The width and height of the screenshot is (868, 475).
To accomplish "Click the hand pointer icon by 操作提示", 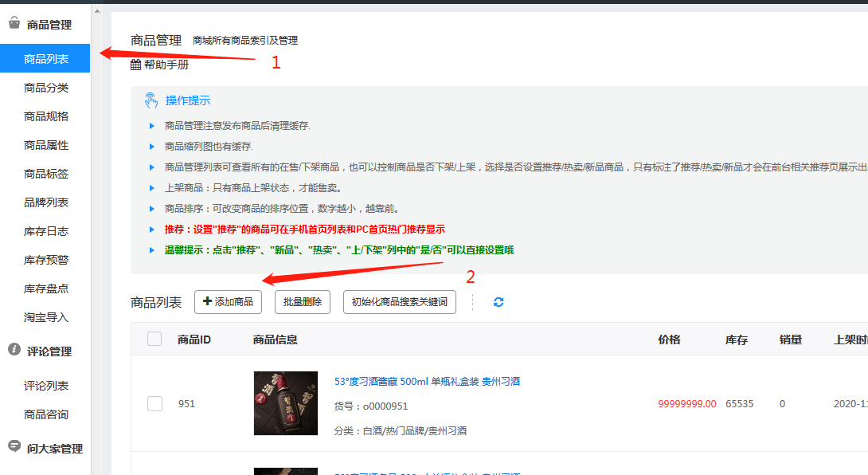I will pos(151,100).
